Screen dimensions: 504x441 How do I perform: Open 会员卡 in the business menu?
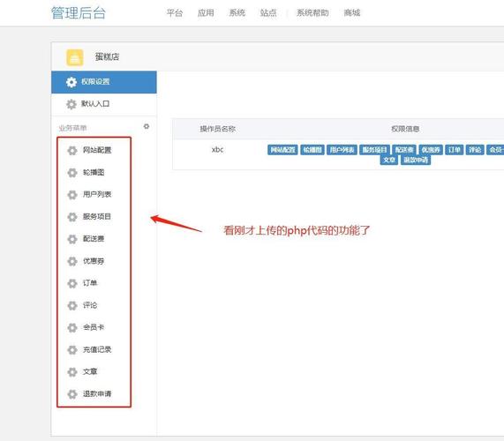point(94,327)
